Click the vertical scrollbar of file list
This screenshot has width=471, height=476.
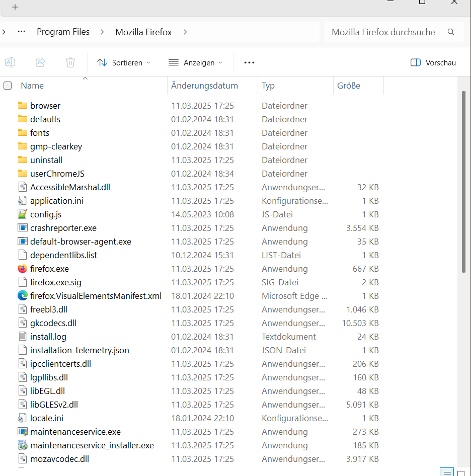point(463,182)
